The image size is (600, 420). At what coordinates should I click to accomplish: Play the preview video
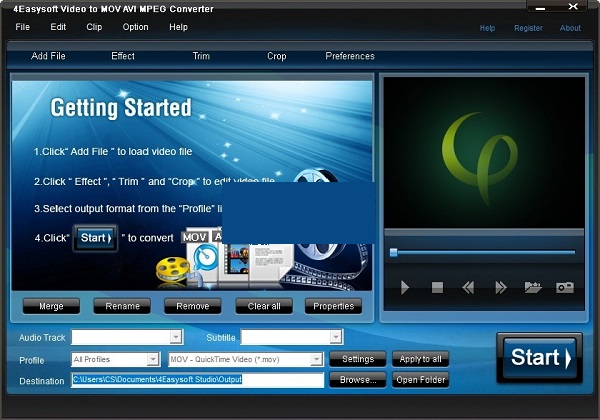coord(404,287)
